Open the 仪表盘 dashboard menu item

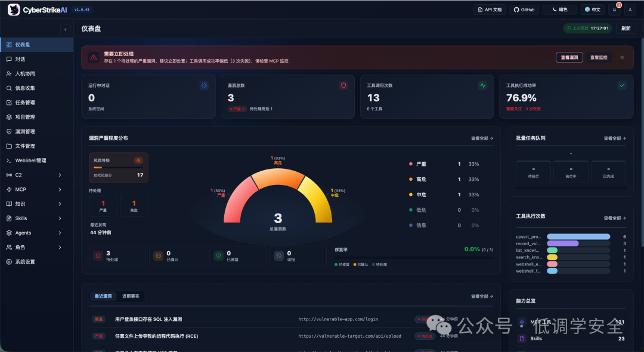pyautogui.click(x=36, y=45)
